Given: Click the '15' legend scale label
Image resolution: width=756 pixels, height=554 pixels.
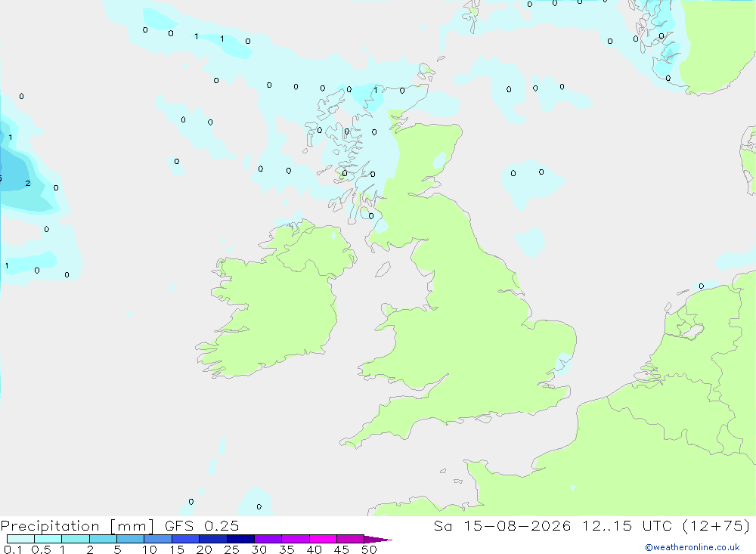Looking at the screenshot, I should pyautogui.click(x=177, y=549).
